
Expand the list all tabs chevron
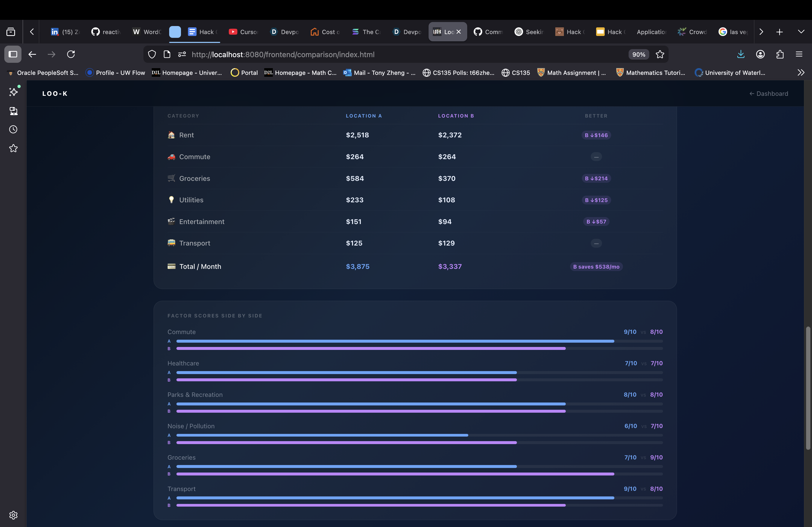tap(801, 32)
